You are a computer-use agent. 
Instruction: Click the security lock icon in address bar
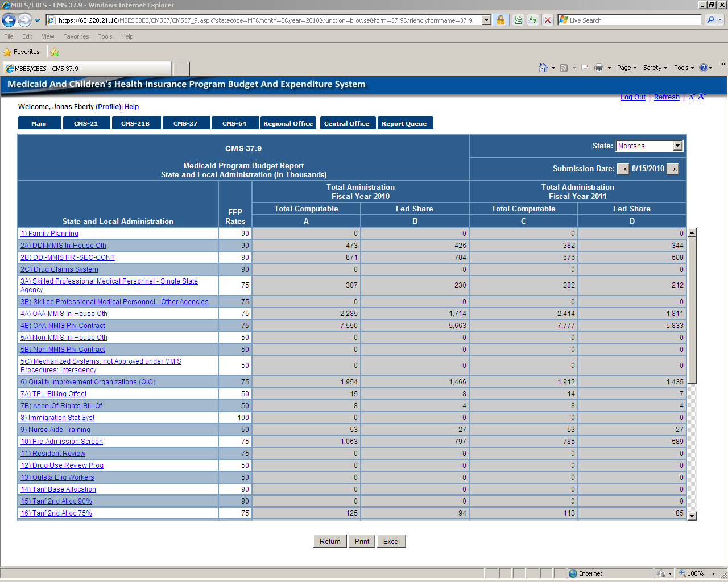click(x=500, y=20)
